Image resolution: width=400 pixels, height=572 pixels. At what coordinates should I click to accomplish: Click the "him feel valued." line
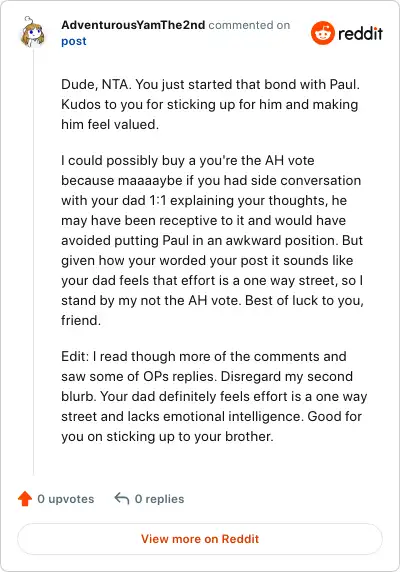pos(110,124)
